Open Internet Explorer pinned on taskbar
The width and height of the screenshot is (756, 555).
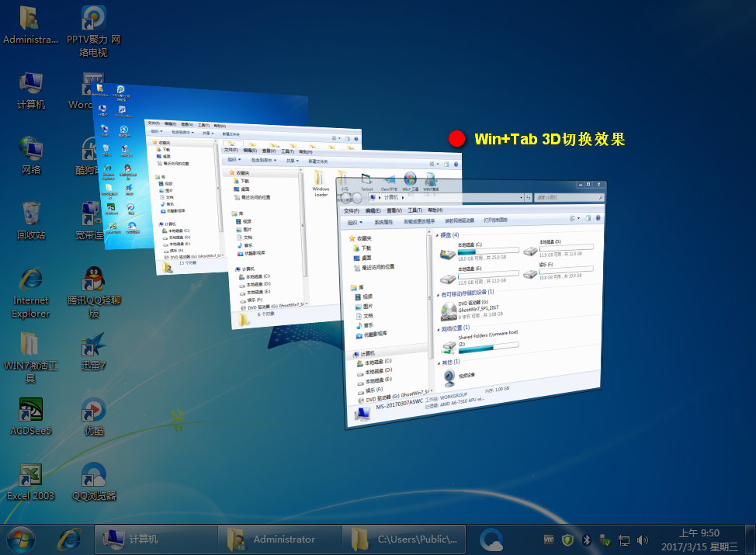tap(69, 539)
